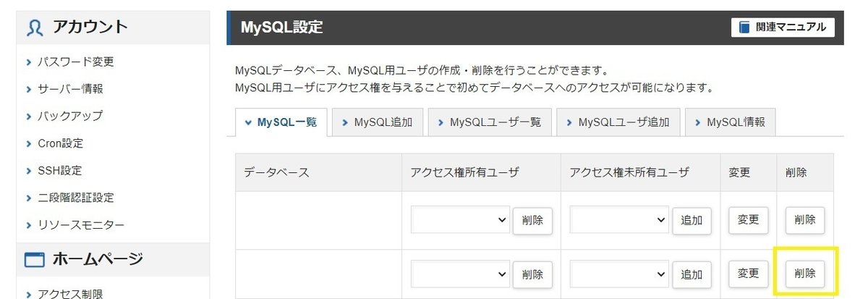This screenshot has width=868, height=299.
Task: Click the highlighted 削除 button in second row
Action: pyautogui.click(x=804, y=274)
